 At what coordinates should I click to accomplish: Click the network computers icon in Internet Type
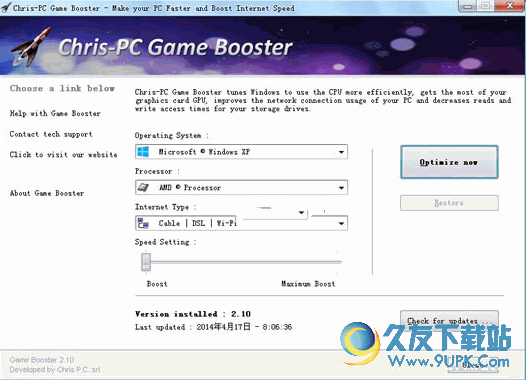point(143,223)
